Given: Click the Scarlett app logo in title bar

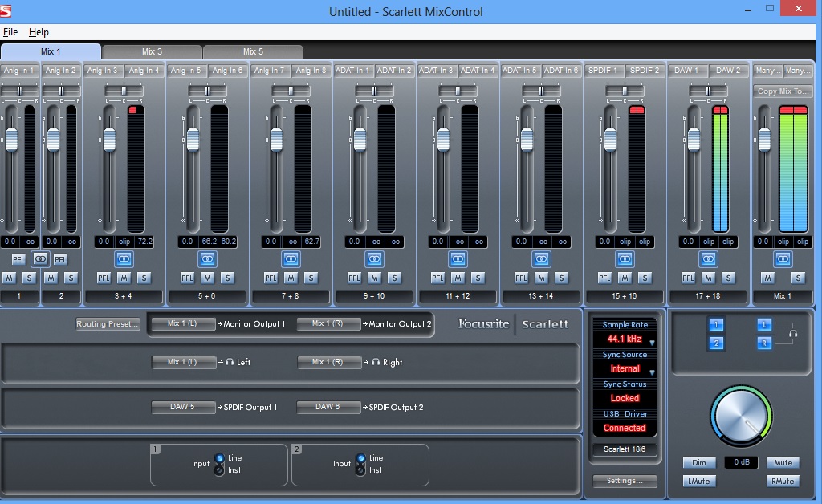Looking at the screenshot, I should pos(6,10).
